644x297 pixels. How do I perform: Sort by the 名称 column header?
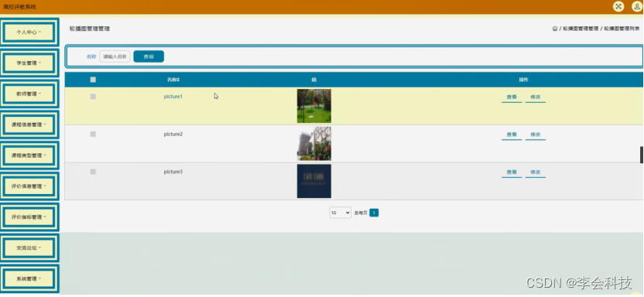pyautogui.click(x=173, y=80)
